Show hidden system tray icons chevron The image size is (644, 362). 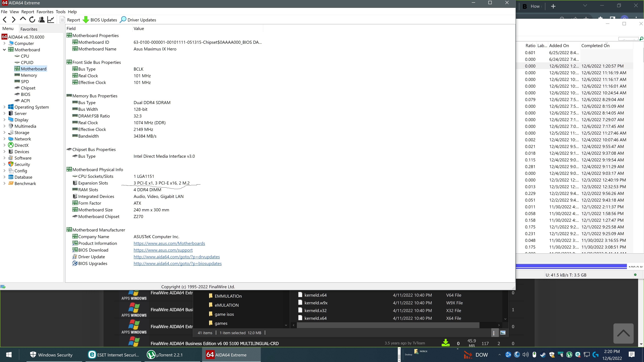(499, 354)
